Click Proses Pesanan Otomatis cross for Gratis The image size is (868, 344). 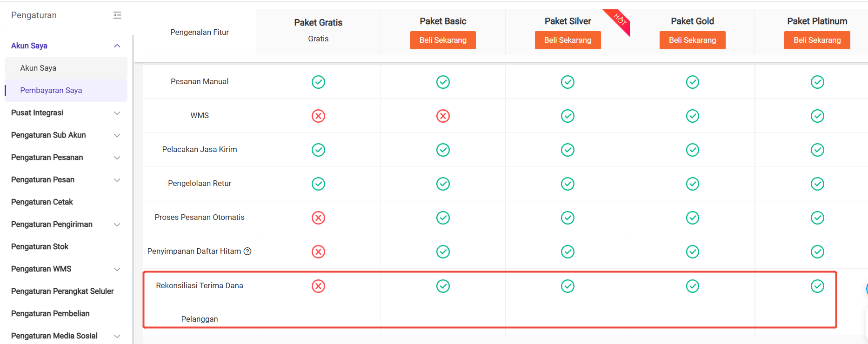point(318,218)
